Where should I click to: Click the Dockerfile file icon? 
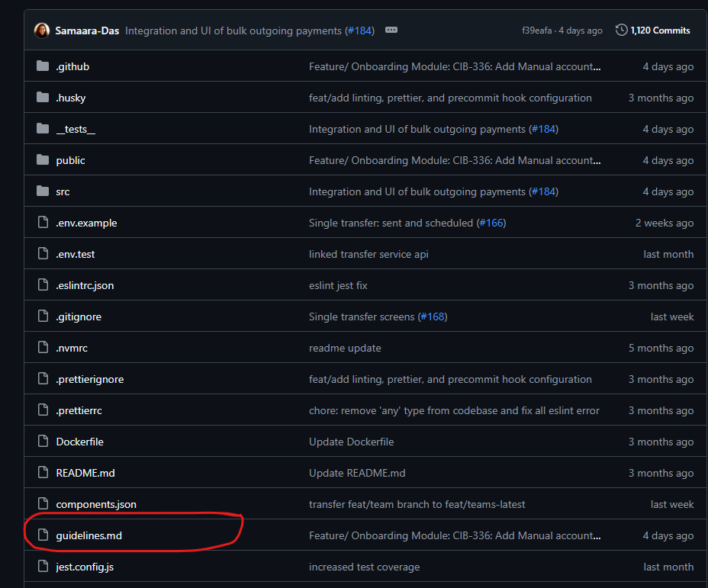pyautogui.click(x=43, y=442)
